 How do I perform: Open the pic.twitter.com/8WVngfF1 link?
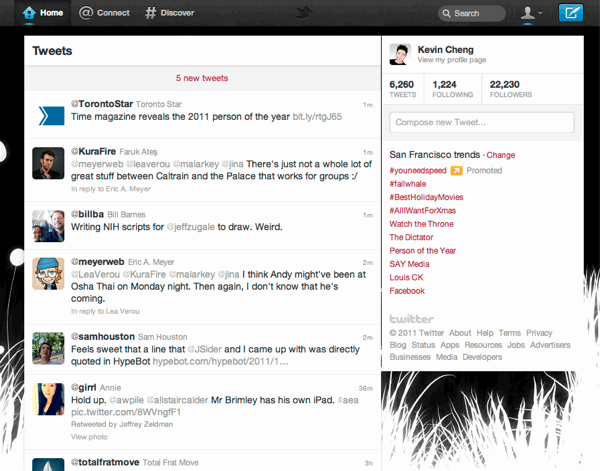pyautogui.click(x=126, y=412)
